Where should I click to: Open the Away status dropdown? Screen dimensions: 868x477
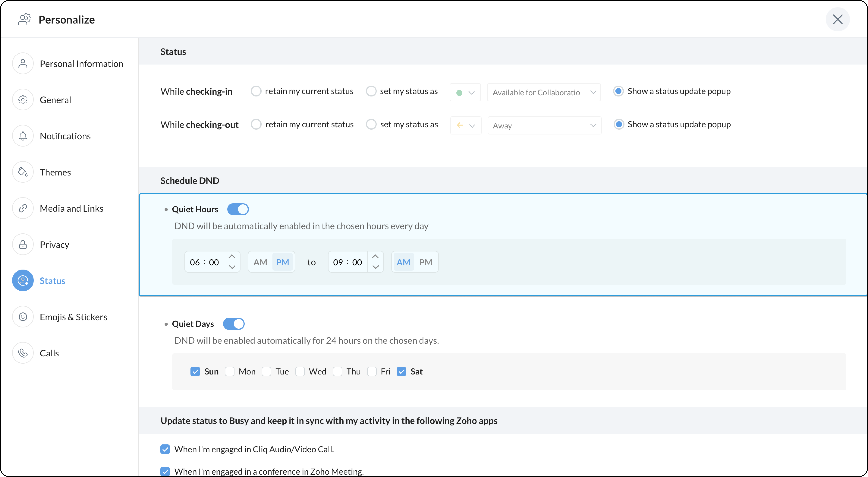pos(544,125)
